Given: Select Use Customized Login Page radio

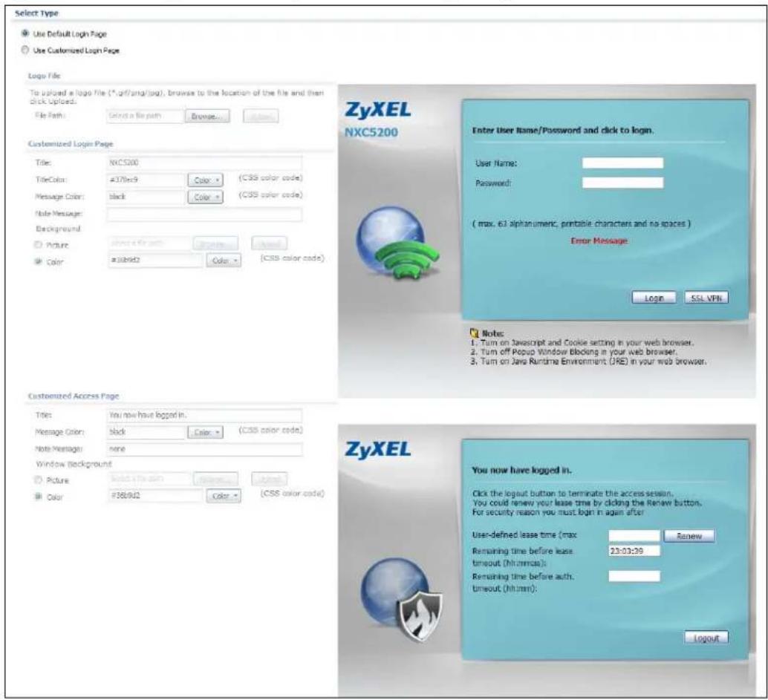Looking at the screenshot, I should click(25, 50).
